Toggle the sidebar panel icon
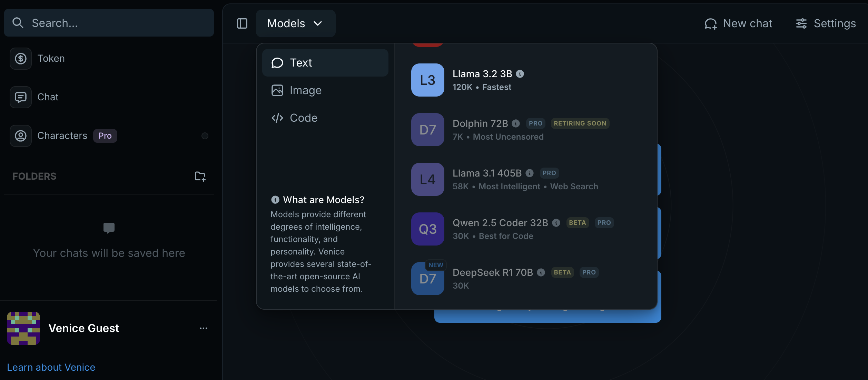 tap(242, 23)
